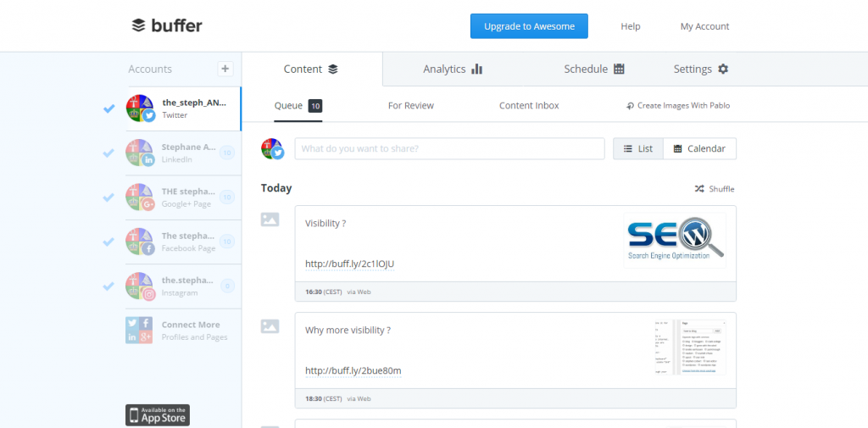Toggle the Facebook Page account checkmark

pyautogui.click(x=108, y=242)
